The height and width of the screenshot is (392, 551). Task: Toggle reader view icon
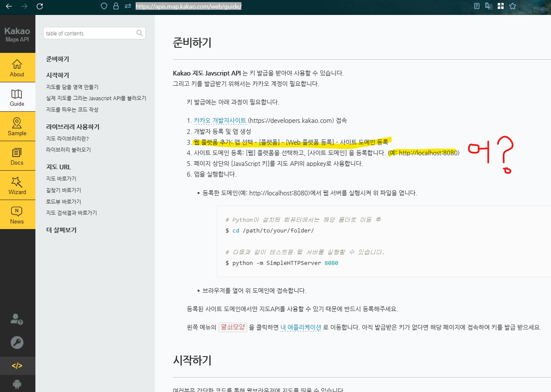click(477, 6)
